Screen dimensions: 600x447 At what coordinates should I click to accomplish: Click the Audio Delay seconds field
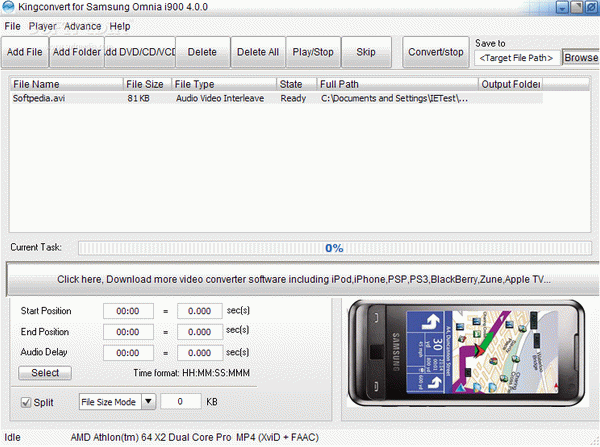[200, 353]
